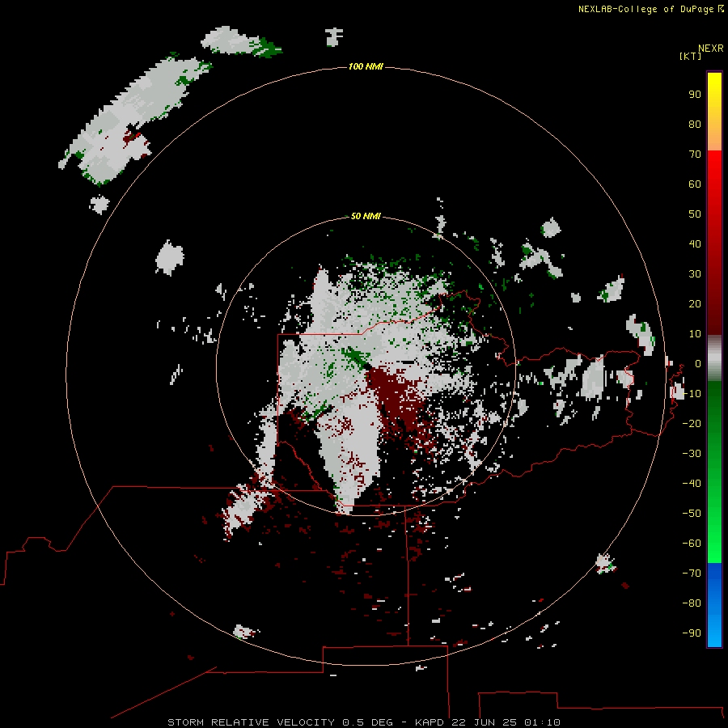Click the -80 value on the velocity scale
Viewport: 728px width, 728px height.
692,603
